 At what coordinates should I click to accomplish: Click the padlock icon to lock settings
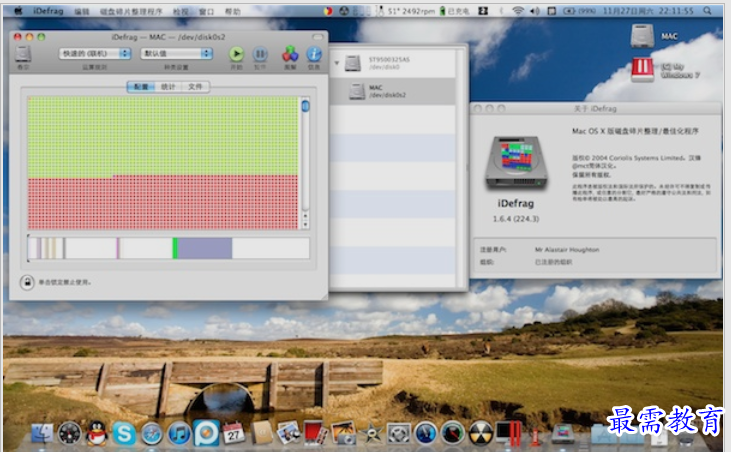point(27,282)
